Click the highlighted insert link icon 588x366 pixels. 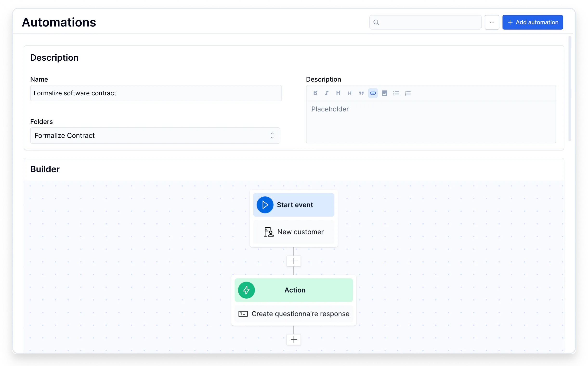click(x=373, y=93)
